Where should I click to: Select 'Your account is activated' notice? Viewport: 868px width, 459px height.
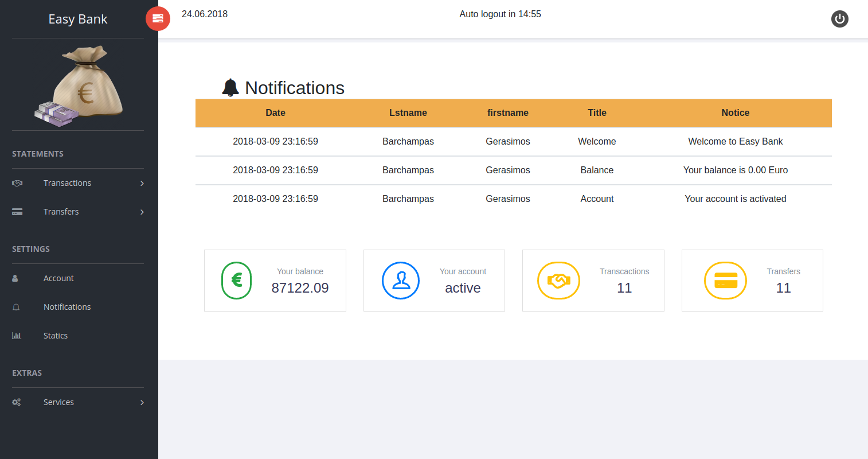pyautogui.click(x=736, y=199)
